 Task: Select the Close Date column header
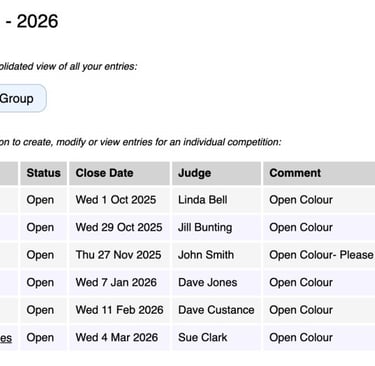119,173
